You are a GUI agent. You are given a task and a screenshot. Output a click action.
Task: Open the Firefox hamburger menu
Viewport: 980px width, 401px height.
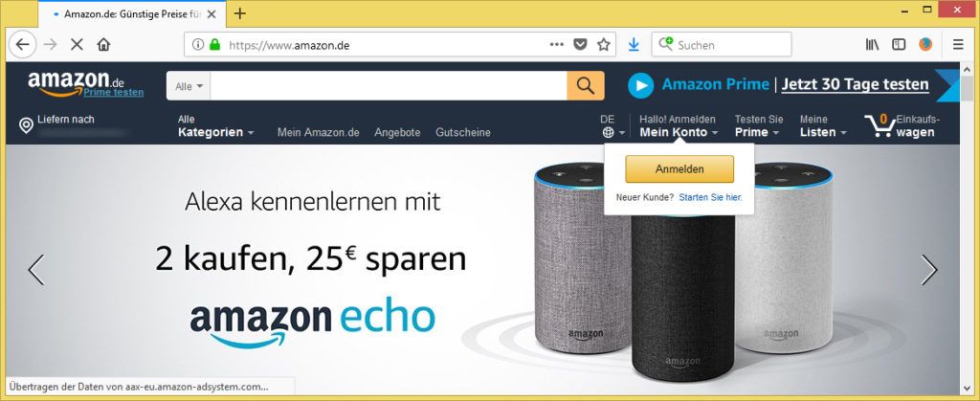[x=958, y=44]
